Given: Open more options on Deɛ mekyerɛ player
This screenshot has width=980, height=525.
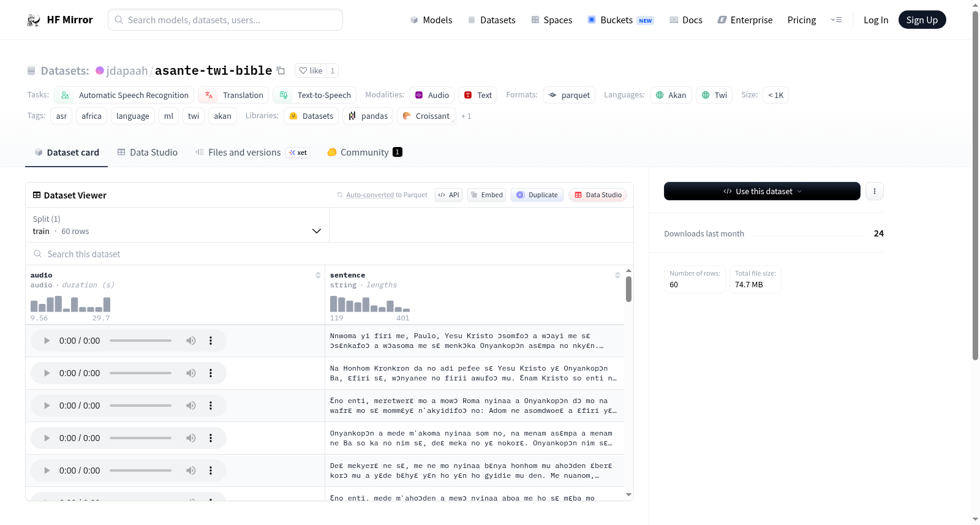Looking at the screenshot, I should click(211, 470).
